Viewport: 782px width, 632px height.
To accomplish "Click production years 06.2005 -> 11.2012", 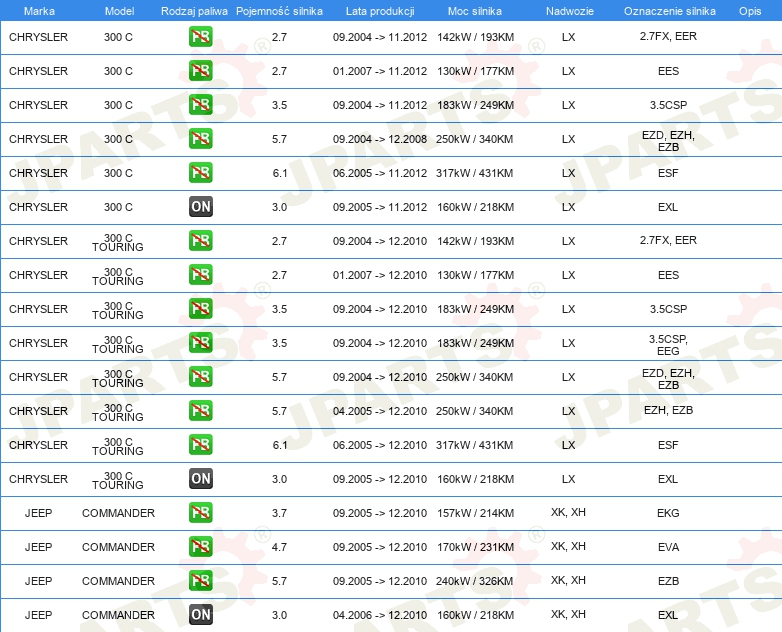I will pos(380,173).
